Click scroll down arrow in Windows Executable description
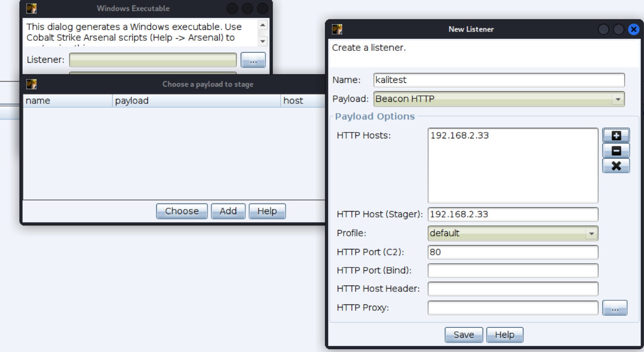The height and width of the screenshot is (352, 644). coord(263,41)
